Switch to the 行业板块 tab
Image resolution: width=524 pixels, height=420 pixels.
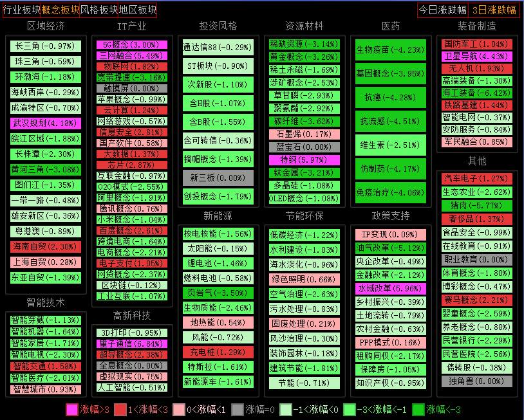coord(22,10)
